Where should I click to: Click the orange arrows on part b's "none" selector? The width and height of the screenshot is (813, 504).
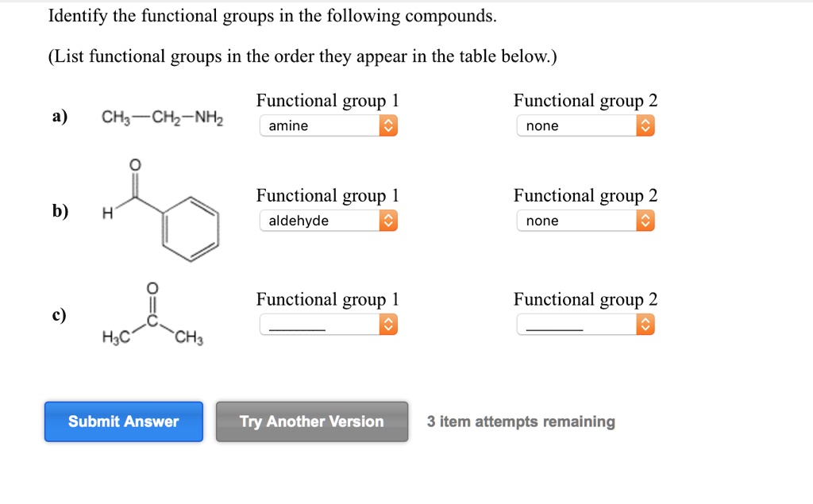click(645, 221)
